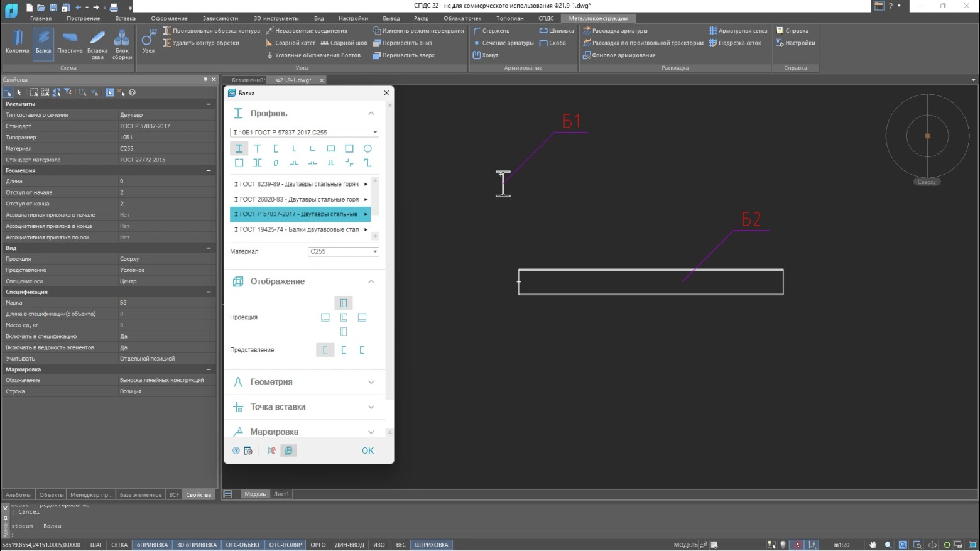
Task: Open the profile 10Б1 ГОСТ dropdown
Action: 305,133
